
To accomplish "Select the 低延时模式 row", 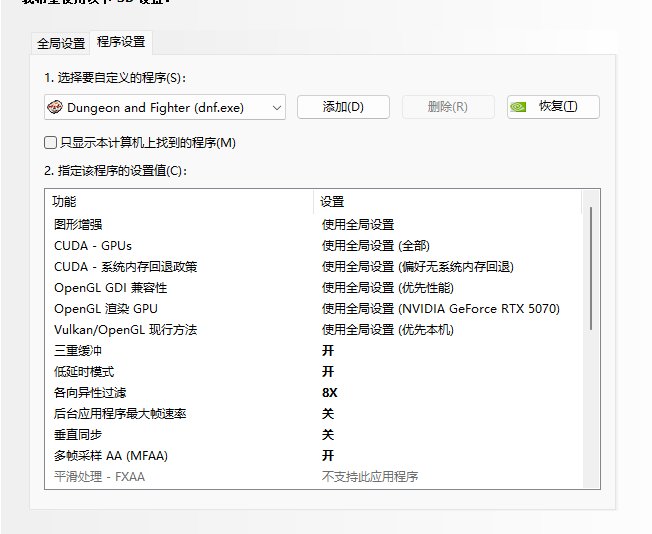I will coord(314,371).
